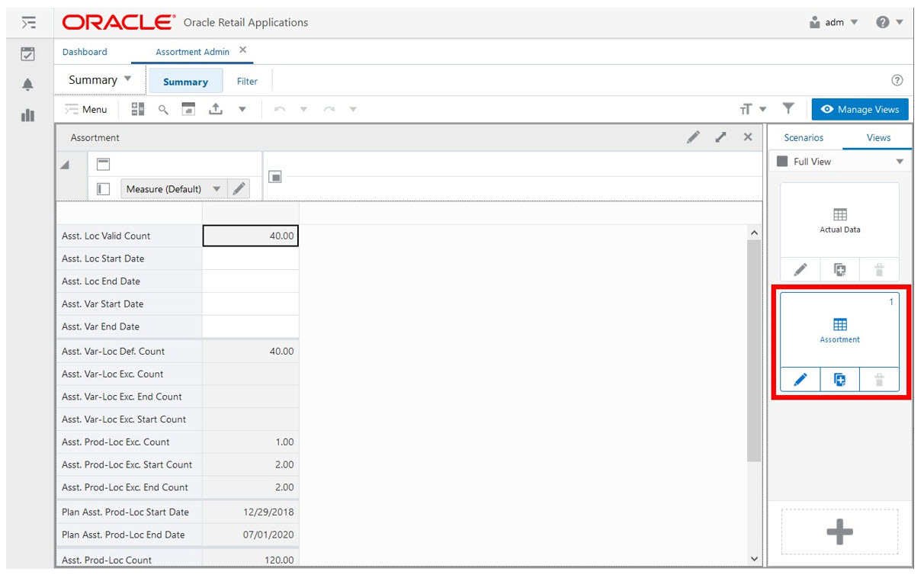
Task: Expand the dropdown arrow after export icon
Action: tap(242, 110)
